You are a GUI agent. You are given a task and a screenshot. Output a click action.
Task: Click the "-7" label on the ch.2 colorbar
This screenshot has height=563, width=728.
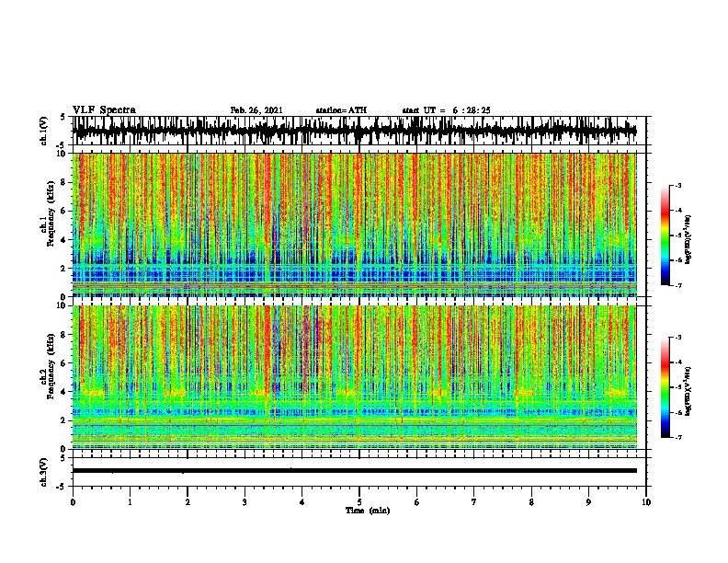678,437
